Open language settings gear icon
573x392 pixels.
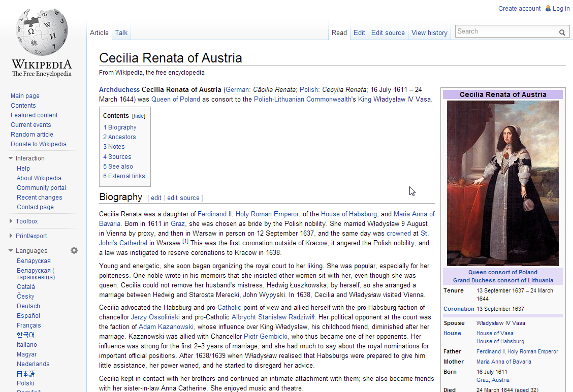74,250
